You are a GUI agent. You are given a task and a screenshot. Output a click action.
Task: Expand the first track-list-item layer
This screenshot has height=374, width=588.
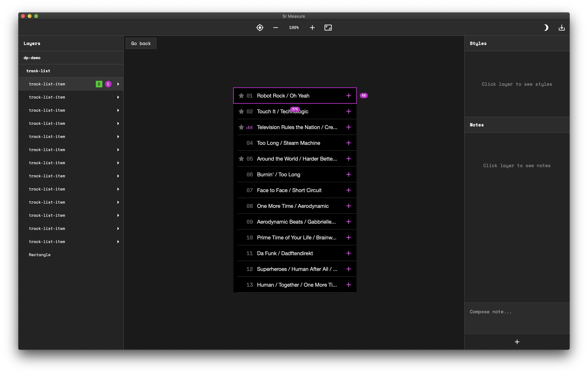pyautogui.click(x=118, y=84)
